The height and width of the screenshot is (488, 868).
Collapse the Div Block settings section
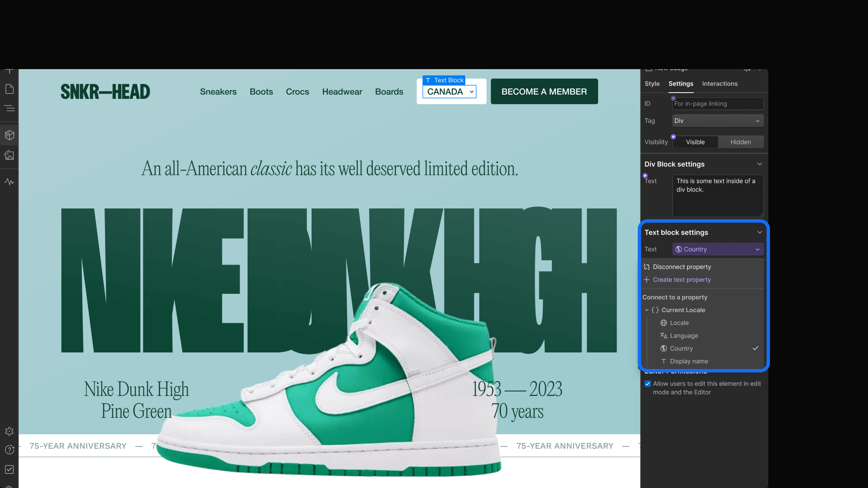pos(759,164)
